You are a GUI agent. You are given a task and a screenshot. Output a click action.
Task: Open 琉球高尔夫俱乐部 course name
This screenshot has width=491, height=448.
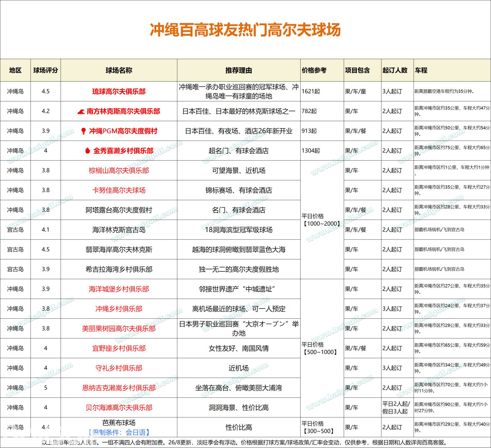119,92
